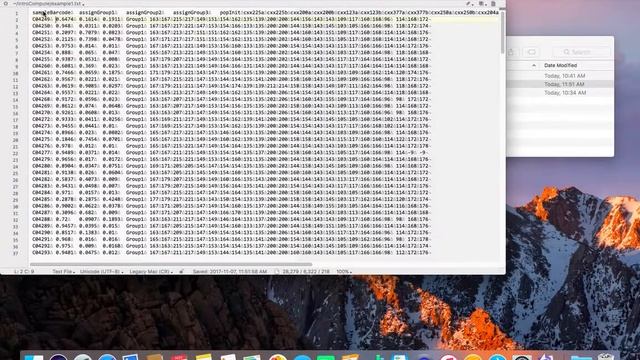This screenshot has width=640, height=360.
Task: Click the barcode C04249 in the first data row
Action: point(42,19)
